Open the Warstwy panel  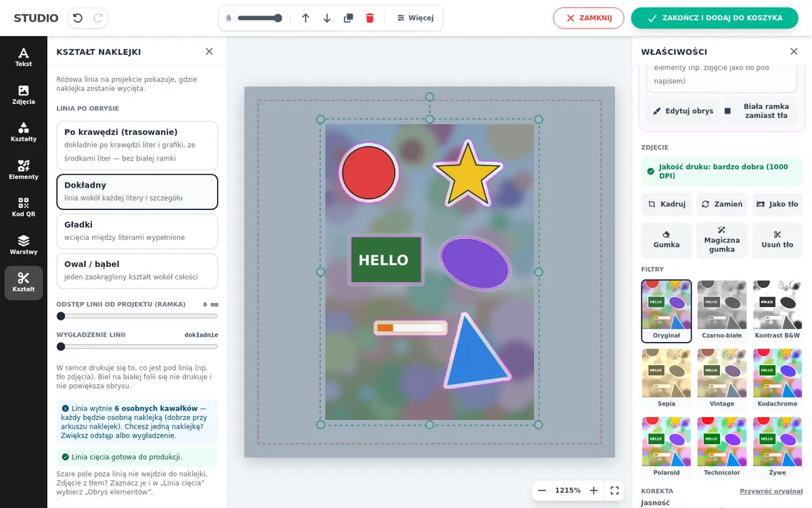pos(24,245)
